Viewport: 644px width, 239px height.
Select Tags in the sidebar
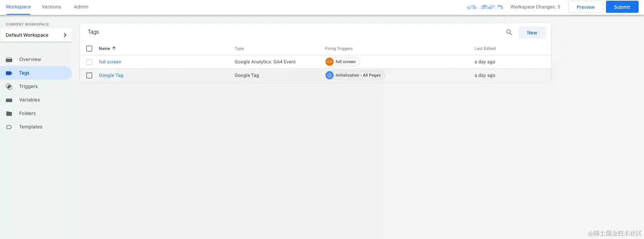click(24, 73)
